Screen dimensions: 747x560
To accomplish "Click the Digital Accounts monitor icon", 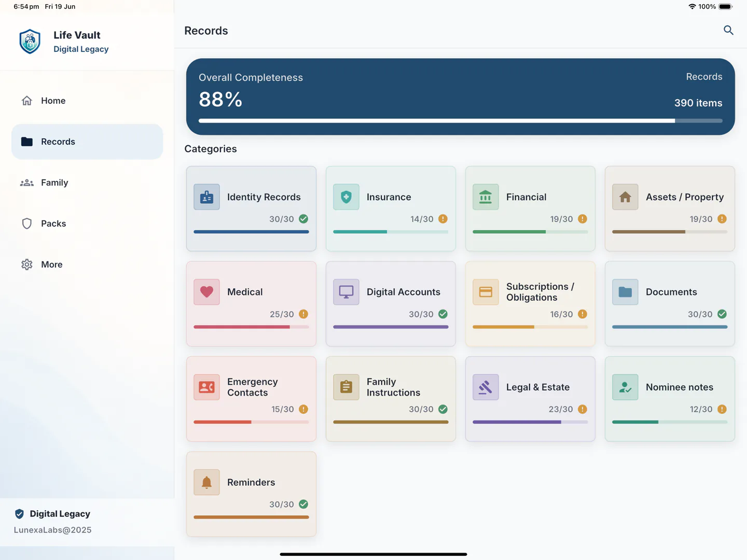I will 346,292.
